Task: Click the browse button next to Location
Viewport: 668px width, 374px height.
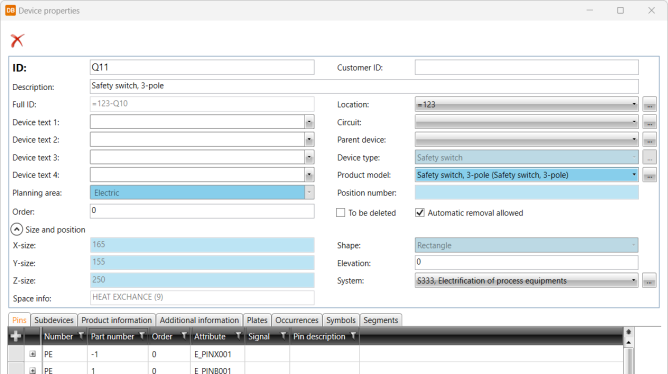Action: [649, 104]
